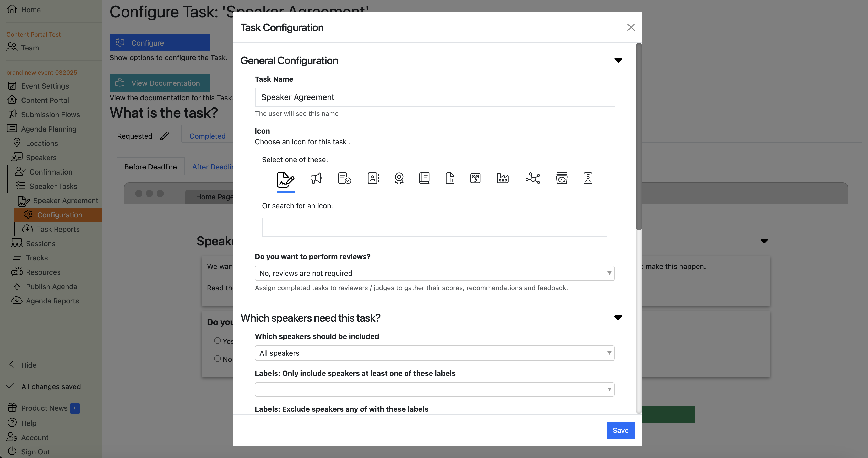Choose the award ribbon icon

[399, 178]
